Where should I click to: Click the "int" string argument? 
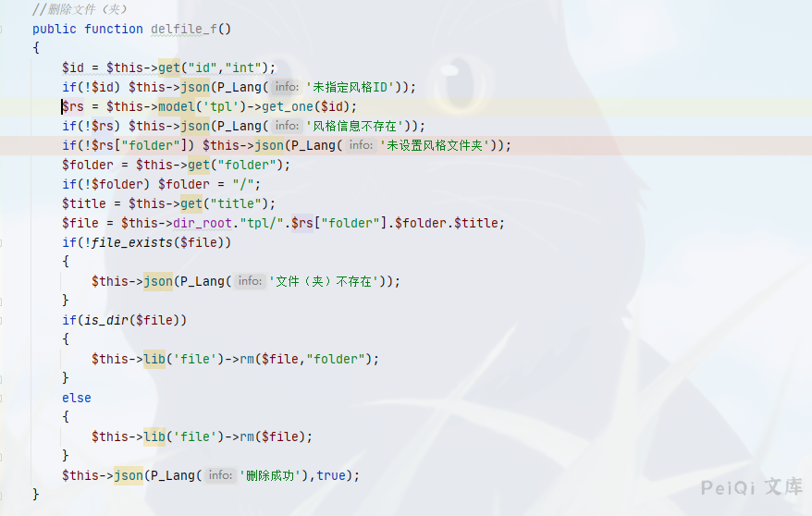click(243, 68)
